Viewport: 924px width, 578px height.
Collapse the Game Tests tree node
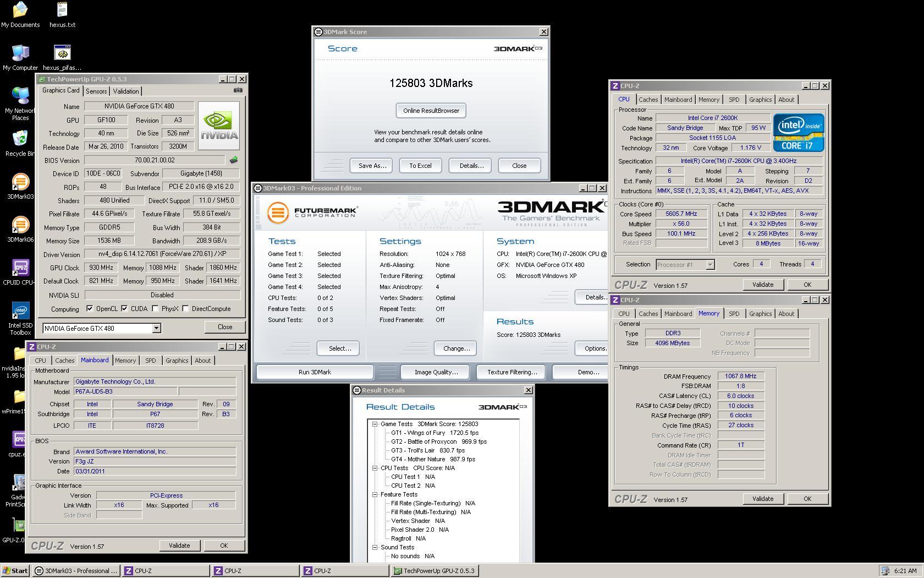(x=375, y=424)
